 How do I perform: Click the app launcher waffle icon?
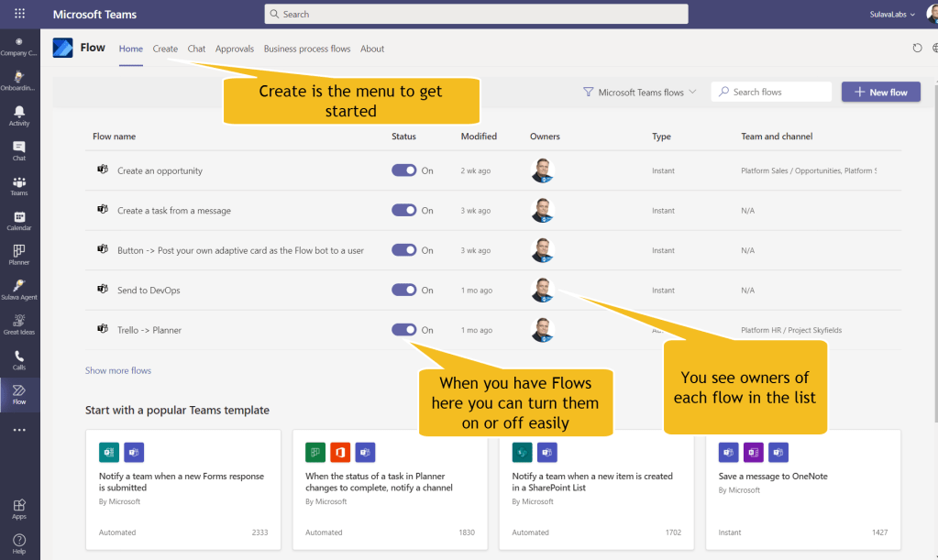19,14
